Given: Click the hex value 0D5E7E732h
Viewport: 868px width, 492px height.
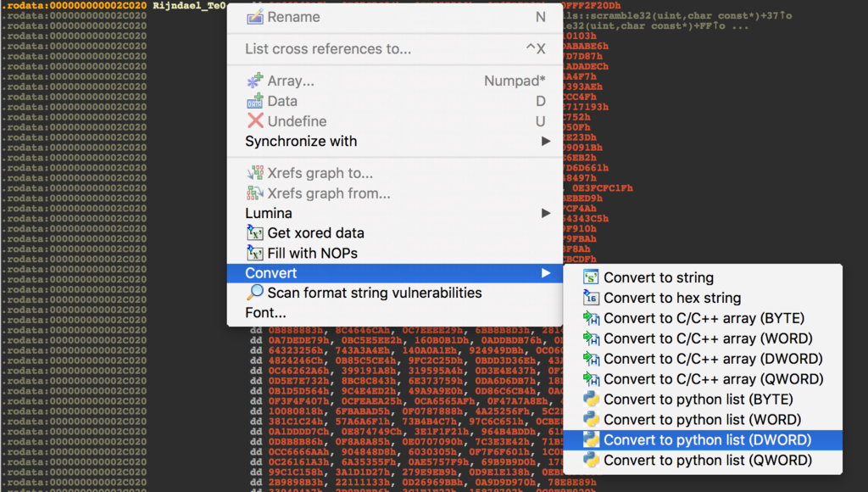Looking at the screenshot, I should (x=298, y=381).
